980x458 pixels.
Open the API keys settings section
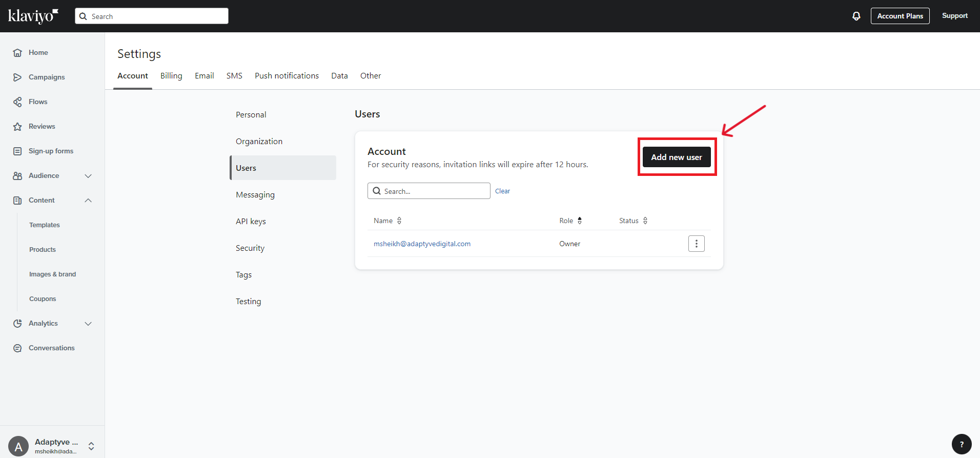coord(251,222)
